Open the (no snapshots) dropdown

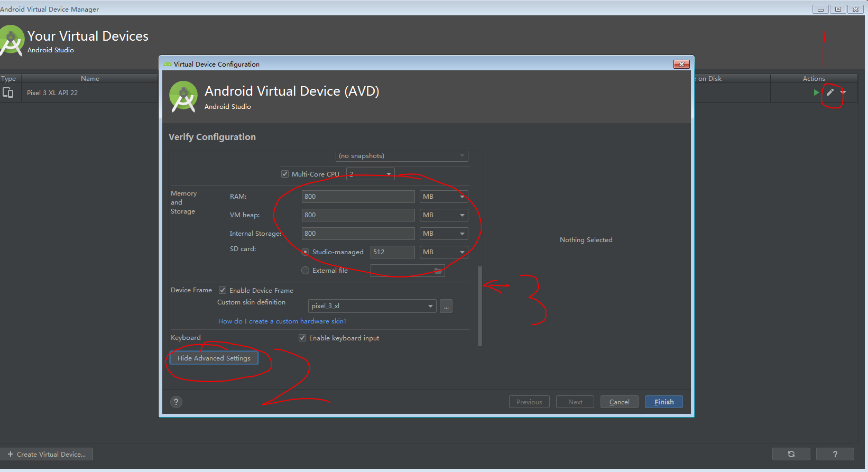[x=402, y=156]
